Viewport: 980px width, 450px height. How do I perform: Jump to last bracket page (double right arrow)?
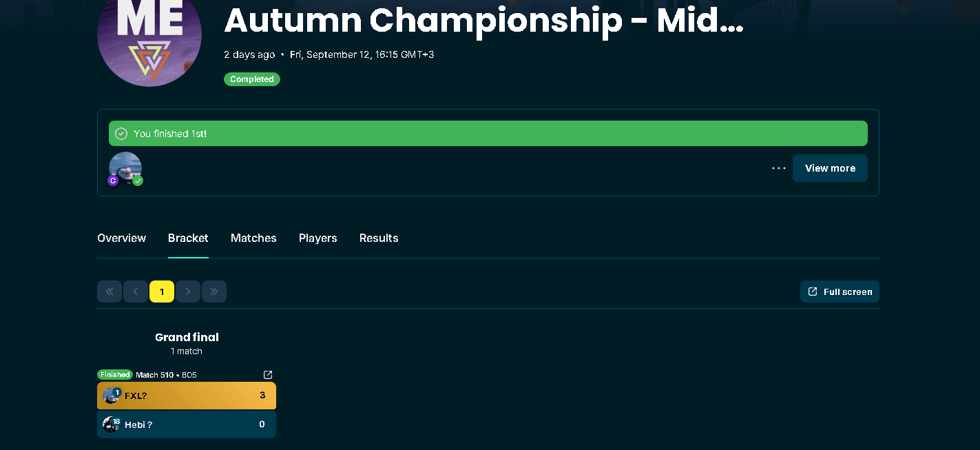tap(214, 292)
